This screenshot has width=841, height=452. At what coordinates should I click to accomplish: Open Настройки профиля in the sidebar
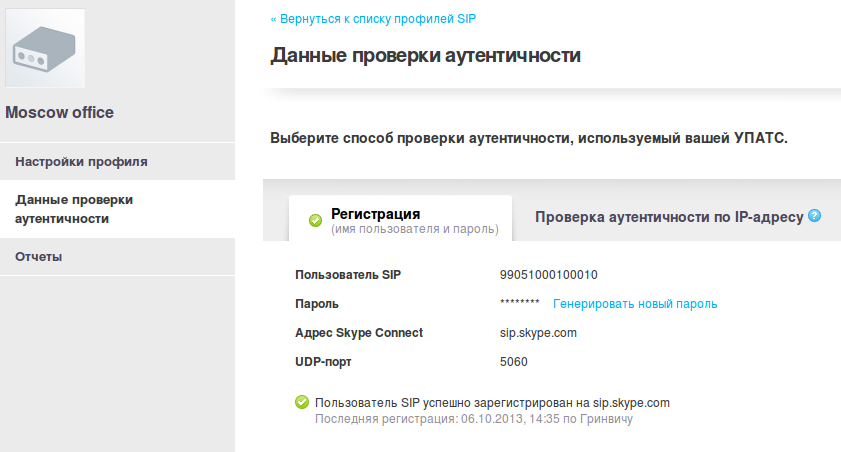pyautogui.click(x=82, y=161)
